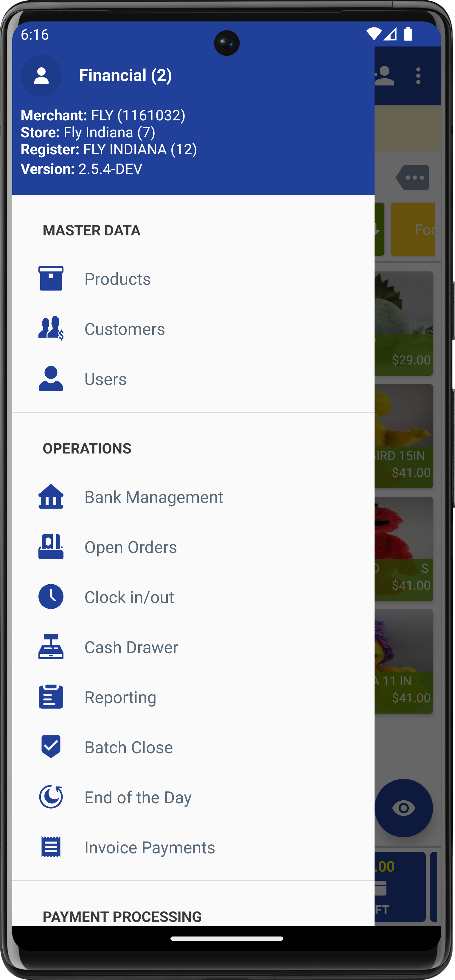Select the Users person icon
The width and height of the screenshot is (455, 980).
pos(51,378)
